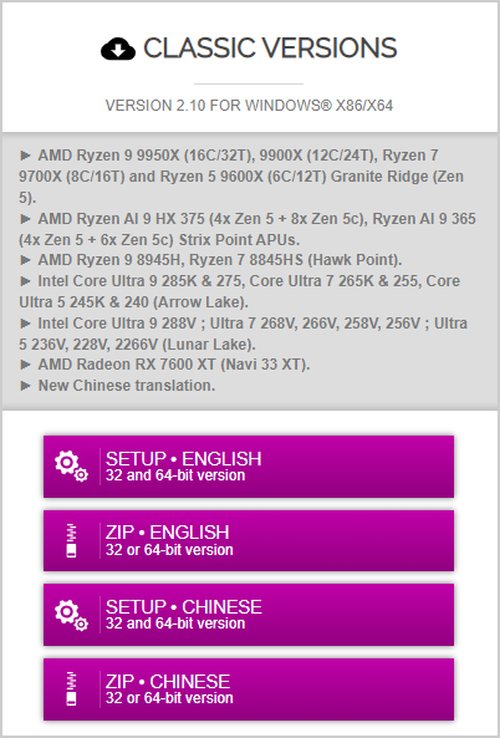
Task: Click the arrow bullet before Ryzen AI 9 HX 375
Action: tap(25, 218)
